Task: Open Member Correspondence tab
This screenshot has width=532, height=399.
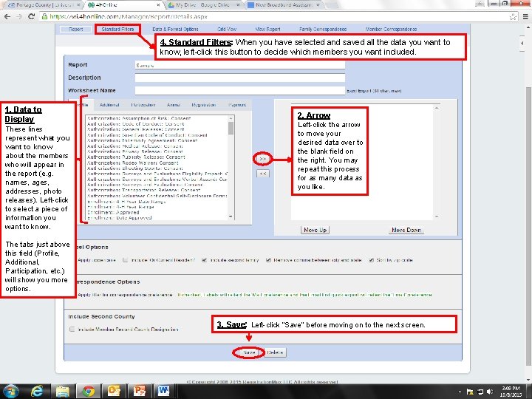Action: tap(391, 29)
